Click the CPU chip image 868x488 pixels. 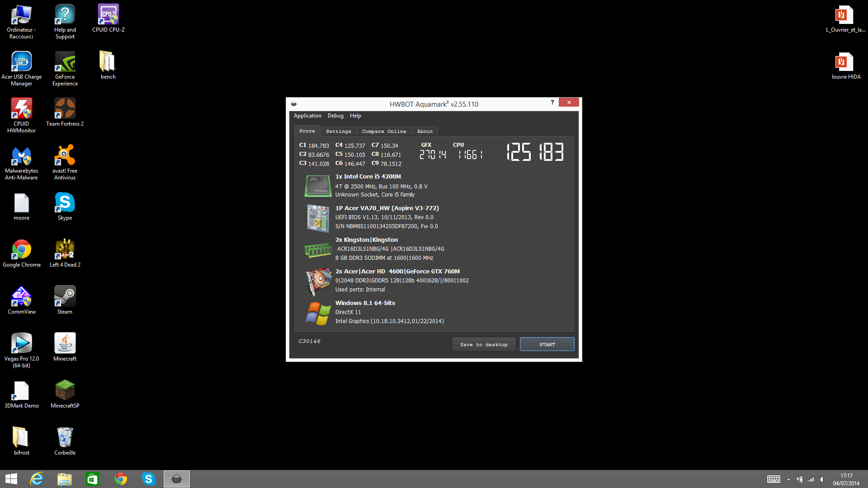(318, 186)
